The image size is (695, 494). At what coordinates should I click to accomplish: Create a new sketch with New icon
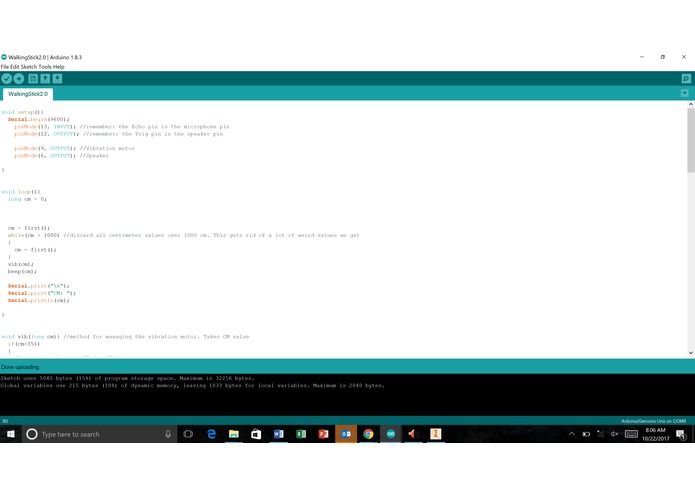click(33, 79)
